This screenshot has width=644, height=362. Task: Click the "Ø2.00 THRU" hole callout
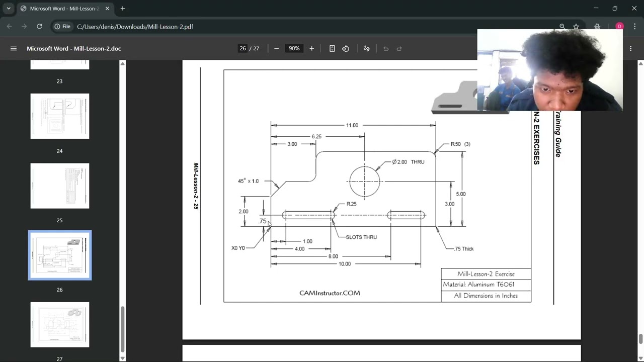click(x=408, y=162)
